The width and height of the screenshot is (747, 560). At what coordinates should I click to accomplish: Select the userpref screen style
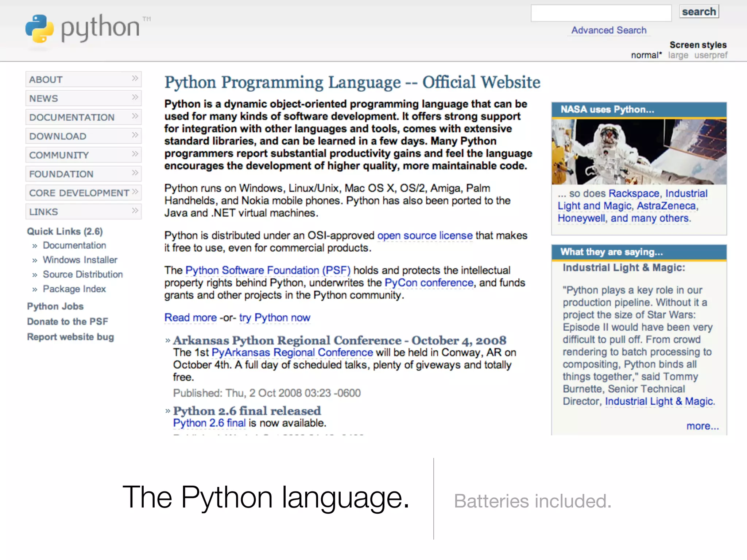pyautogui.click(x=711, y=55)
